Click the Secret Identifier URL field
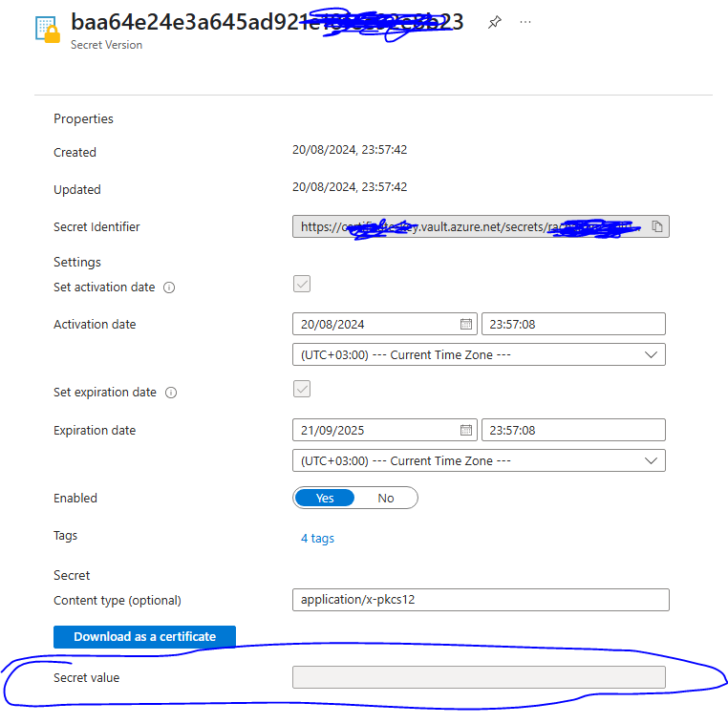Image resolution: width=728 pixels, height=724 pixels. click(x=481, y=226)
